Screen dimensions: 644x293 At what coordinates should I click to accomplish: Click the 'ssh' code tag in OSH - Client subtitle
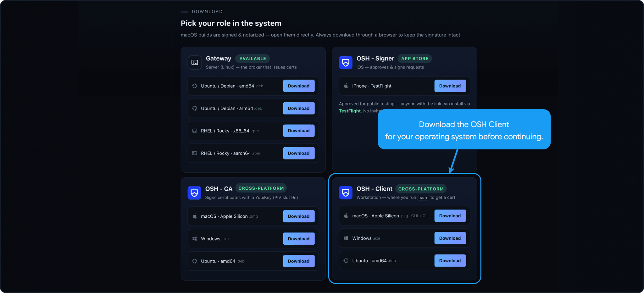tap(423, 198)
